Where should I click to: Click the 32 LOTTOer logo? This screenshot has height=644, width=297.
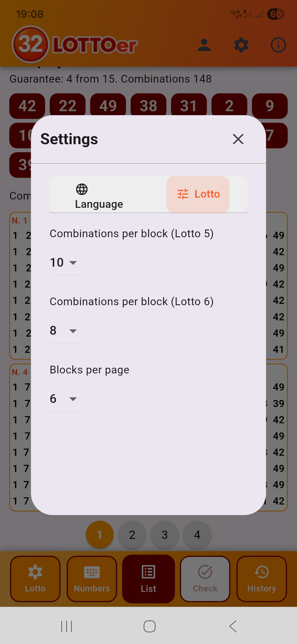click(75, 45)
